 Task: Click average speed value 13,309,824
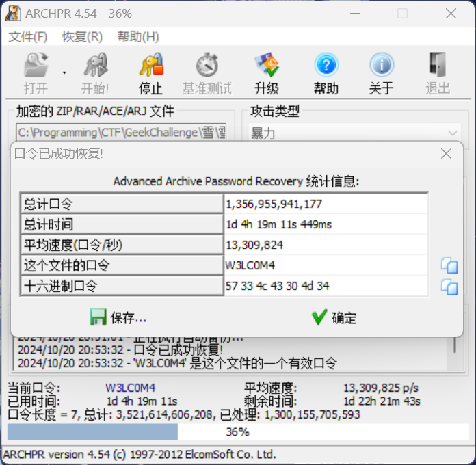326,245
